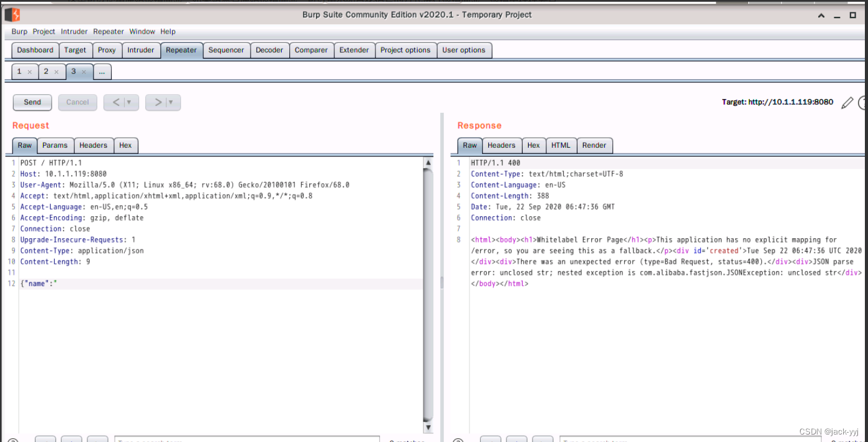
Task: Switch to the Decoder tab
Action: pos(269,50)
